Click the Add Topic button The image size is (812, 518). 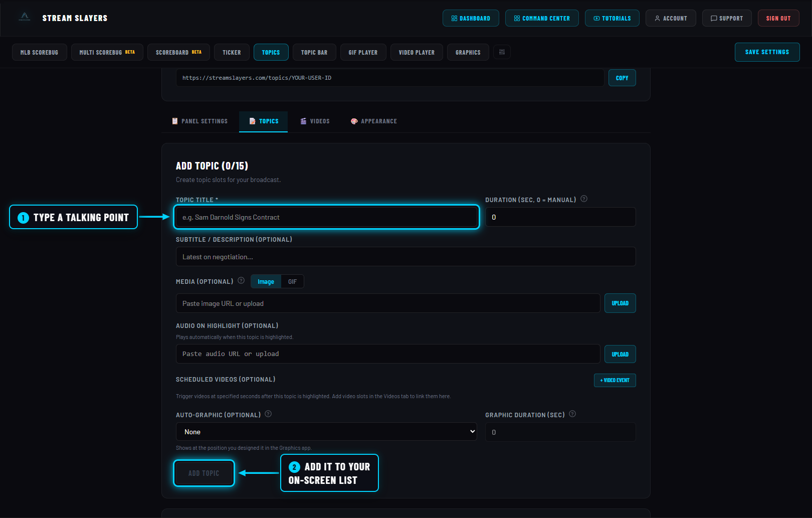pyautogui.click(x=204, y=473)
